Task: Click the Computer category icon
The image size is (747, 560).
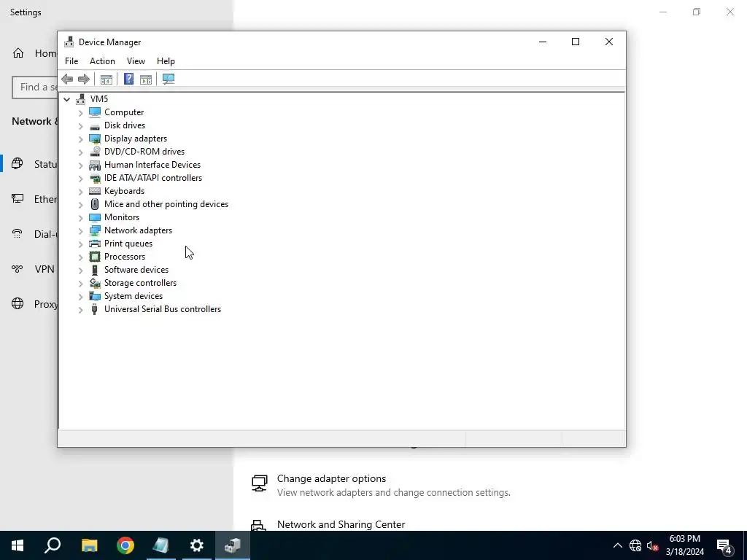Action: (95, 112)
